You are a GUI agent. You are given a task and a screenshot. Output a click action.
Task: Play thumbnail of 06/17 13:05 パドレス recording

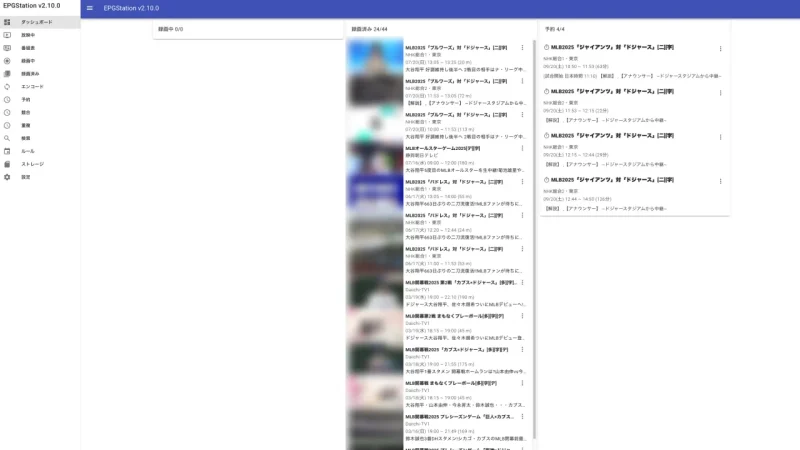(375, 191)
